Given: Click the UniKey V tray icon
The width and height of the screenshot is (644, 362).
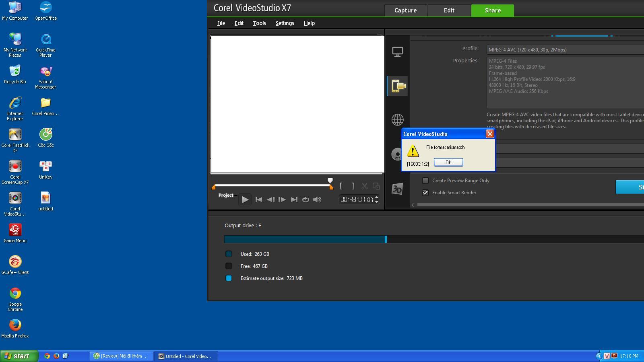Looking at the screenshot, I should coord(607,356).
